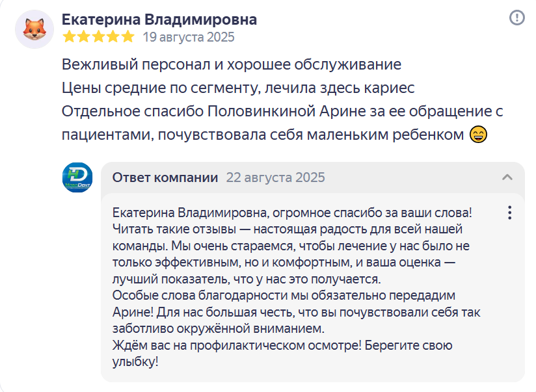The width and height of the screenshot is (536, 392).
Task: Click the review date 19 августа 2025
Action: point(189,37)
